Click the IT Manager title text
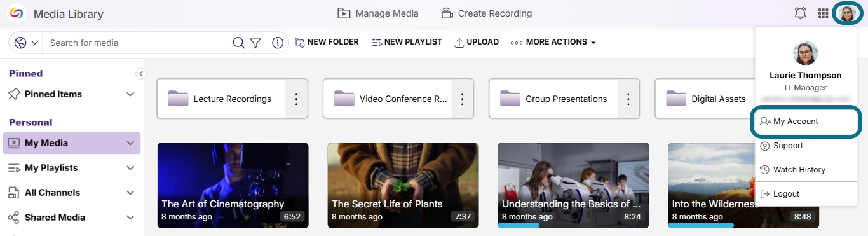Viewport: 868px width, 236px height. tap(806, 88)
